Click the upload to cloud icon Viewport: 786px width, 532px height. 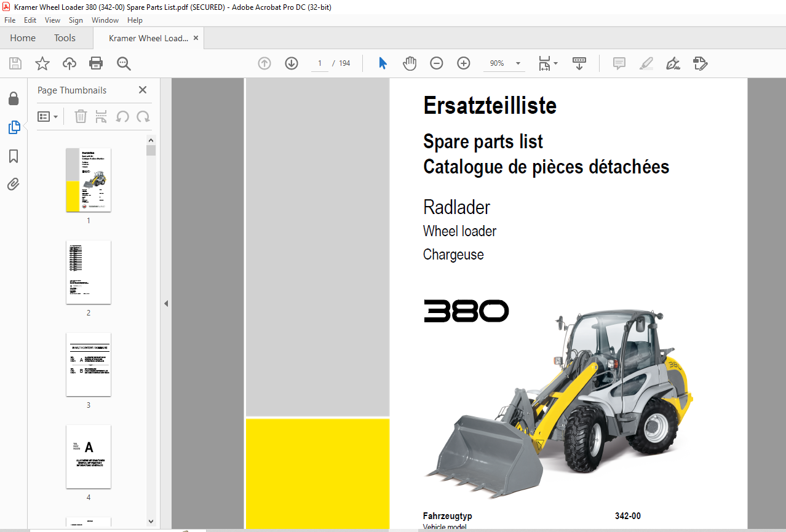coord(69,63)
